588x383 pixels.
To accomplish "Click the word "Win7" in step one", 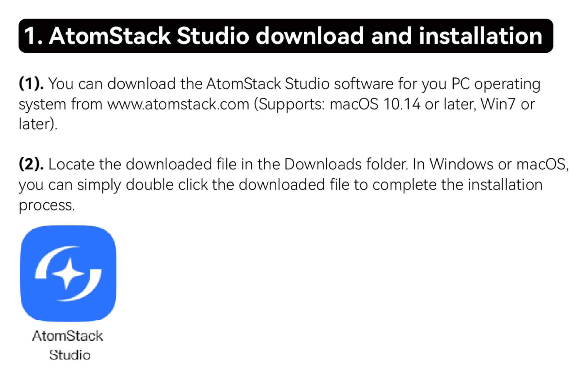I will pos(498,104).
